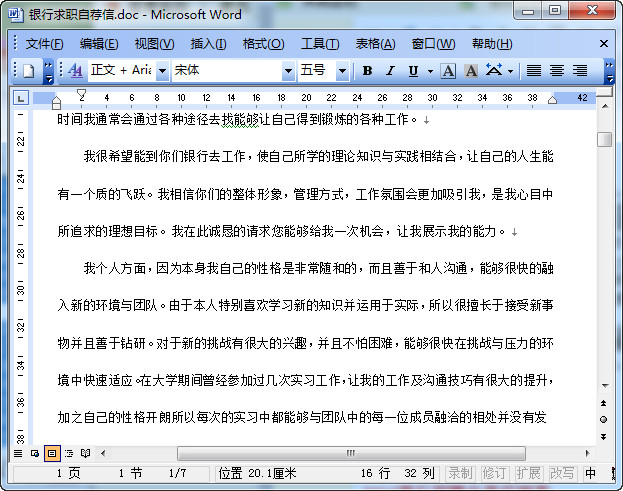This screenshot has width=623, height=491.
Task: Go to previous page button
Action: [x=604, y=403]
